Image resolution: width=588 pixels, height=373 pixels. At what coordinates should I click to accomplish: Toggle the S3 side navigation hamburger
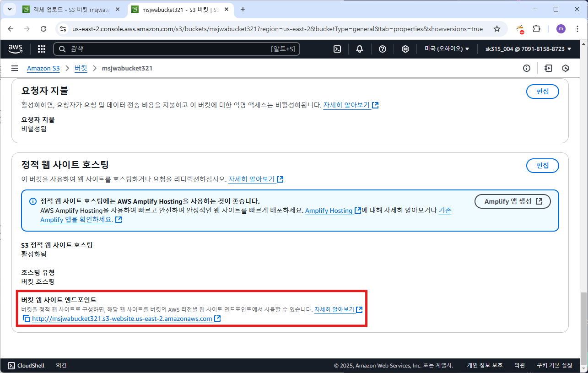tap(15, 68)
